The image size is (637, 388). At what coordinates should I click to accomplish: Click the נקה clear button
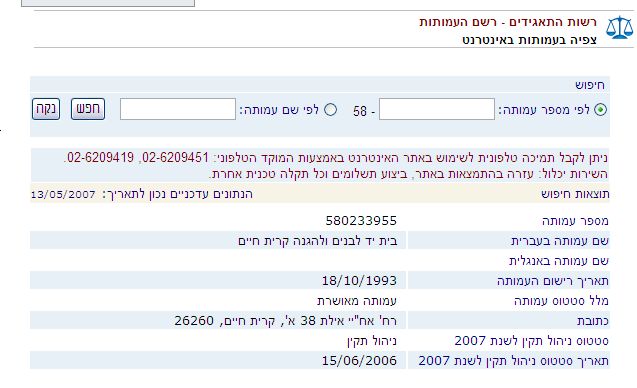pyautogui.click(x=46, y=109)
